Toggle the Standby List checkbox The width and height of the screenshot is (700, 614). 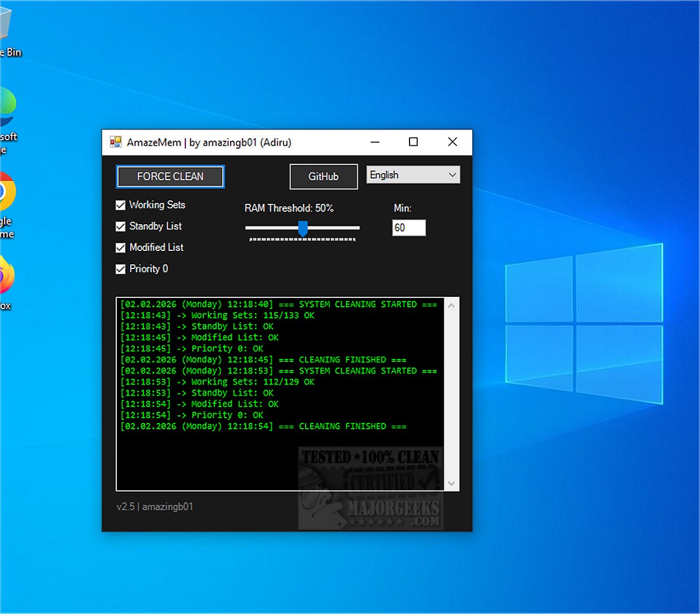point(121,227)
